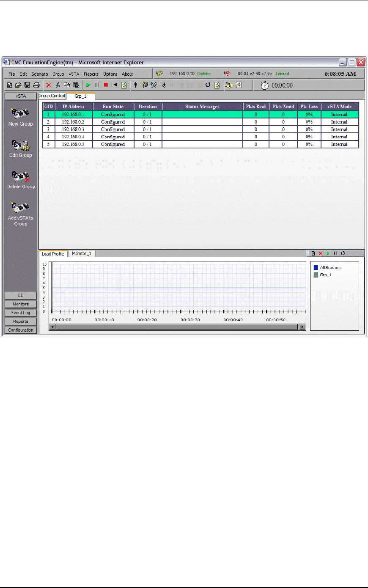Image resolution: width=368 pixels, height=588 pixels.
Task: Click the stopwatch timer icon
Action: click(x=265, y=85)
